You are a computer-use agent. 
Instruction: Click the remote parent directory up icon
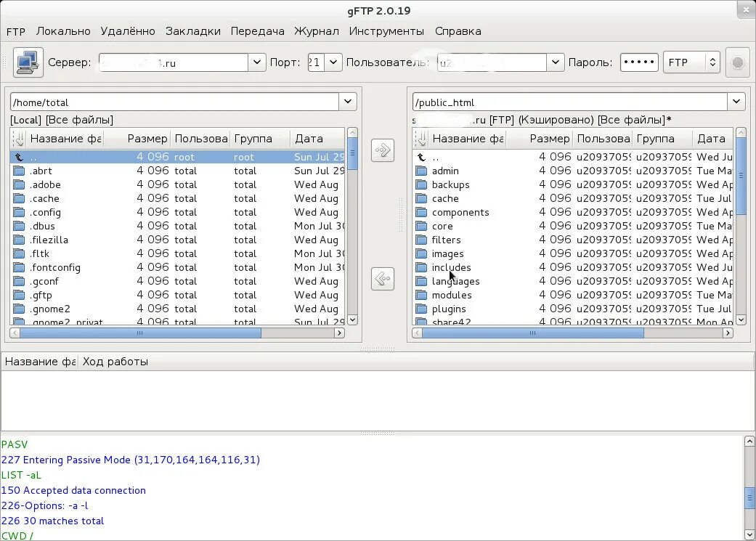click(421, 157)
